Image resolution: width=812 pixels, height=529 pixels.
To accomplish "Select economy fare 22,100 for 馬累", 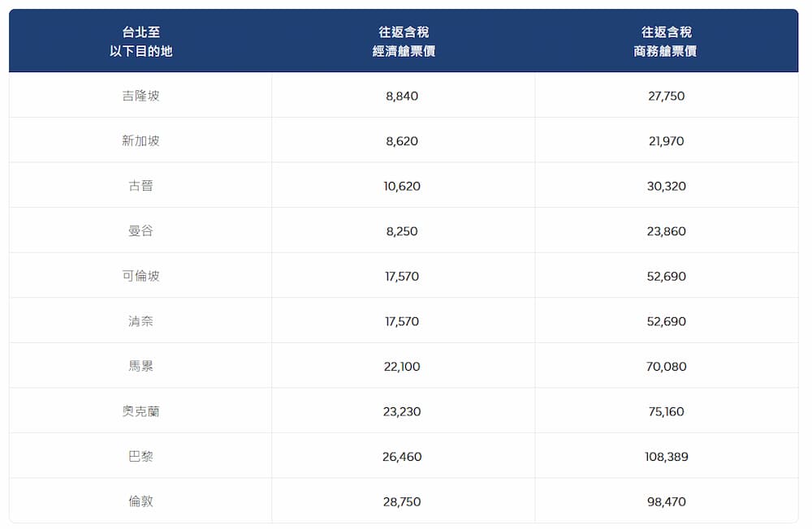I will [x=402, y=366].
